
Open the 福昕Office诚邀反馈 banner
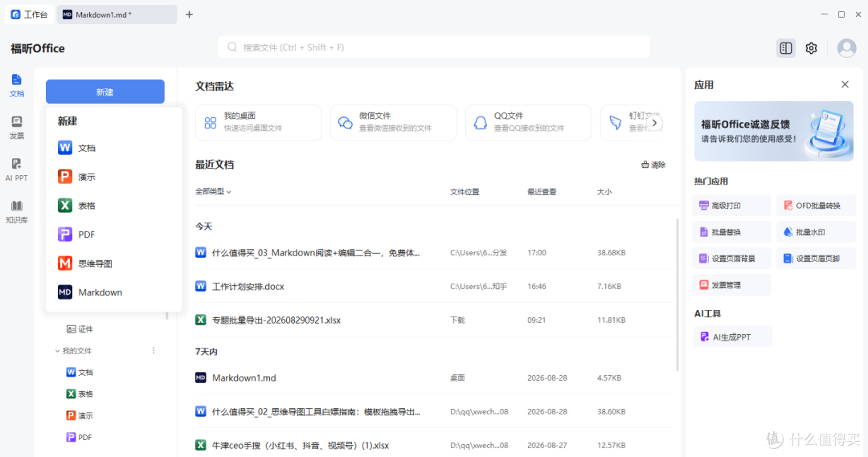(774, 131)
